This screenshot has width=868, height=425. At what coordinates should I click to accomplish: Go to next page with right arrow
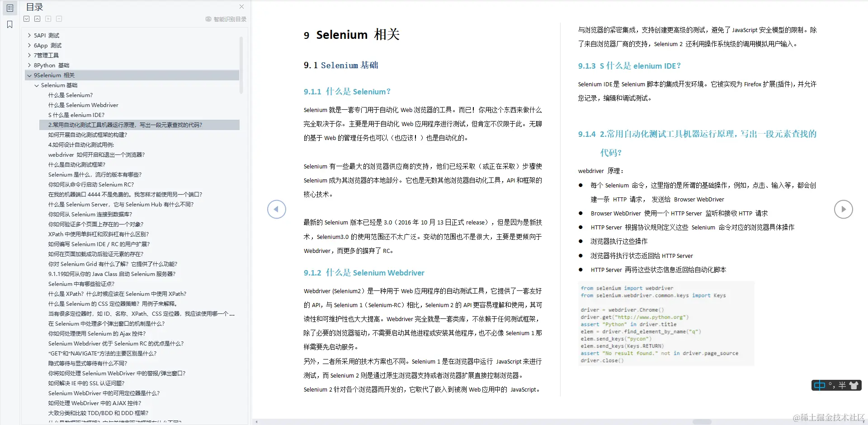843,209
